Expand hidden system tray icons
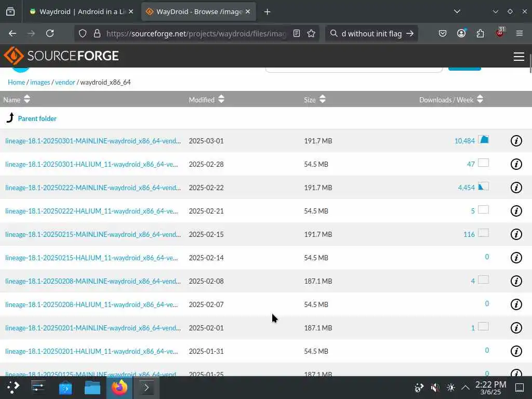Screen dimensions: 532x399 [x=465, y=388]
